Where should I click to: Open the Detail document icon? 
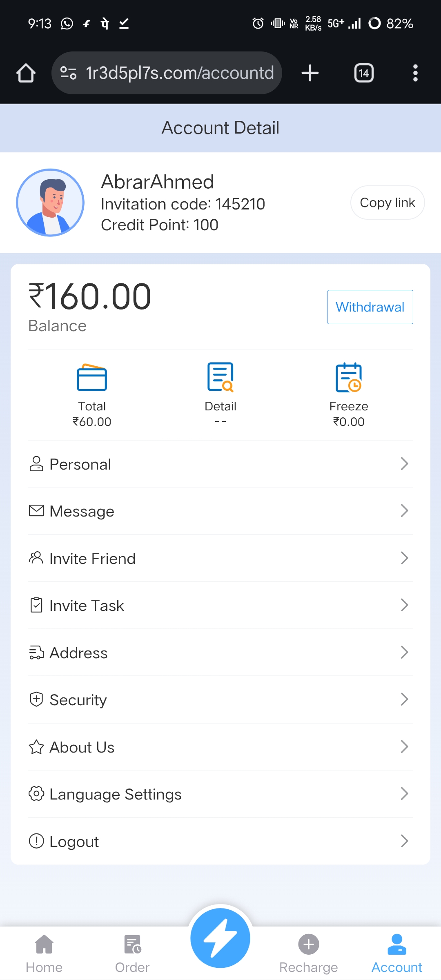220,377
